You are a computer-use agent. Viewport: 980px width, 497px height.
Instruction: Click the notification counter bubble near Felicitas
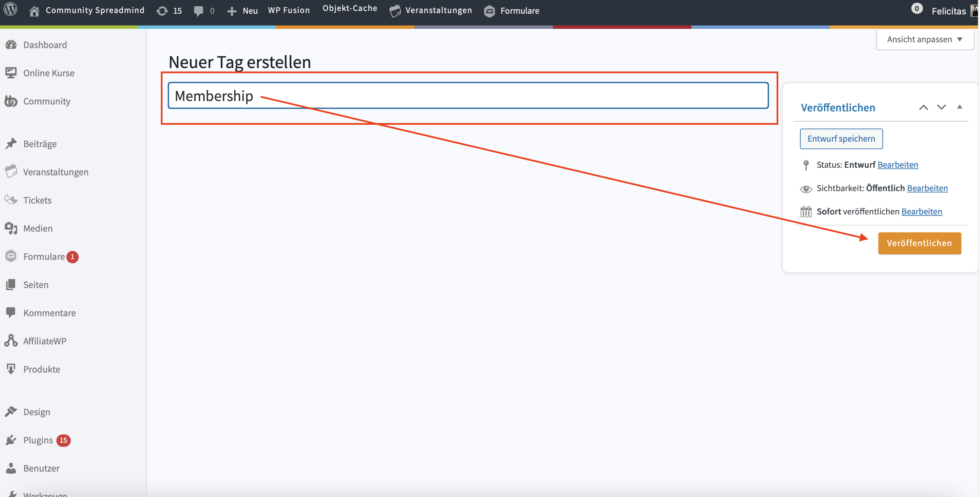[x=916, y=8]
